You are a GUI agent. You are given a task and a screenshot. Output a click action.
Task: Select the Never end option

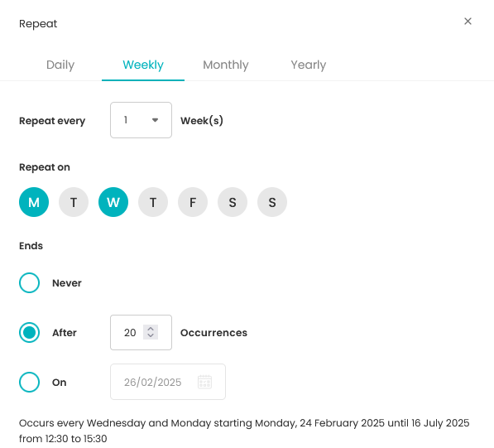[29, 283]
